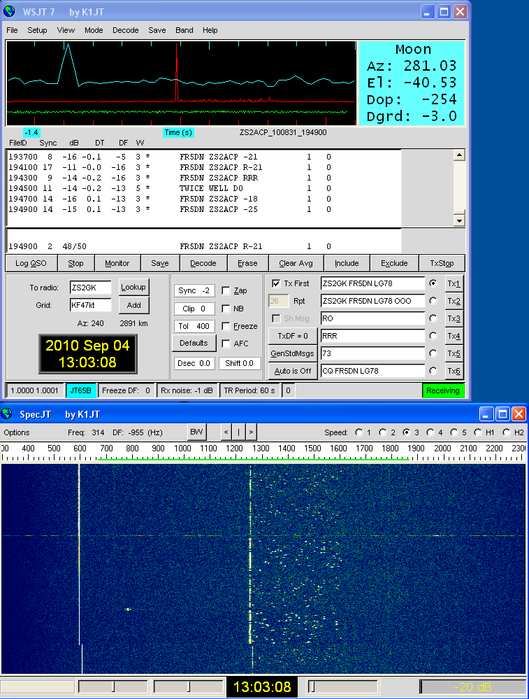This screenshot has height=699, width=529.
Task: Click the right arrow button in SpecJT
Action: (x=251, y=432)
